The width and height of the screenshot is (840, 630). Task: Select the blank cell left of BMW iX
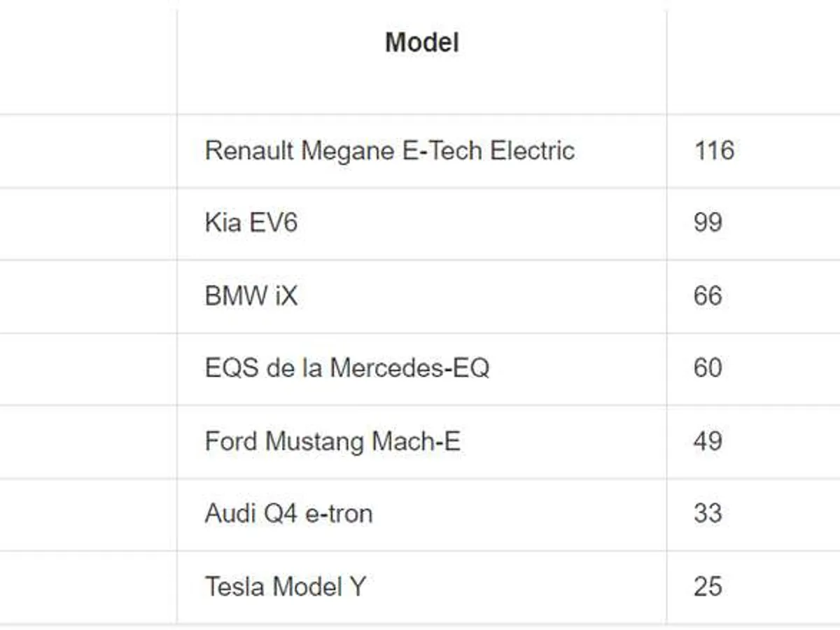pos(87,296)
